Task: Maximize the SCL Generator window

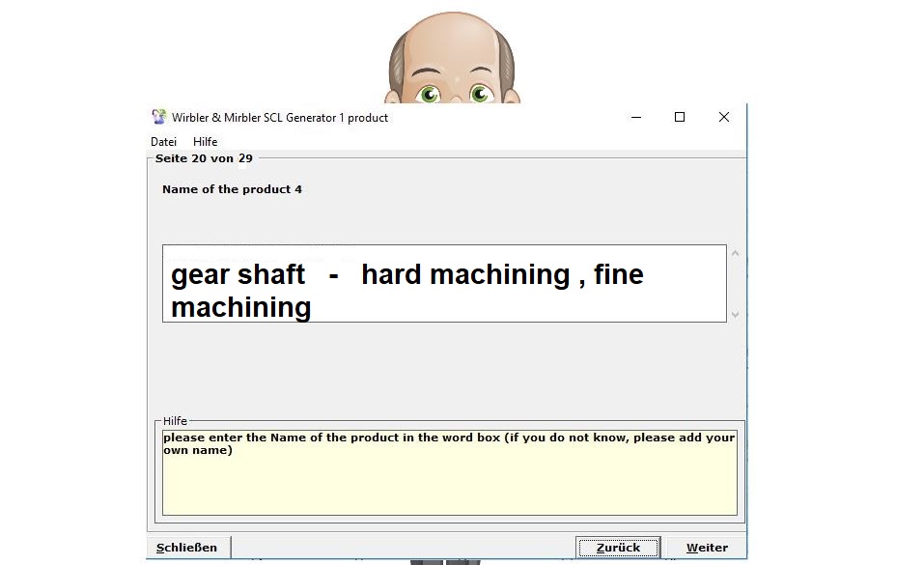Action: 680,117
